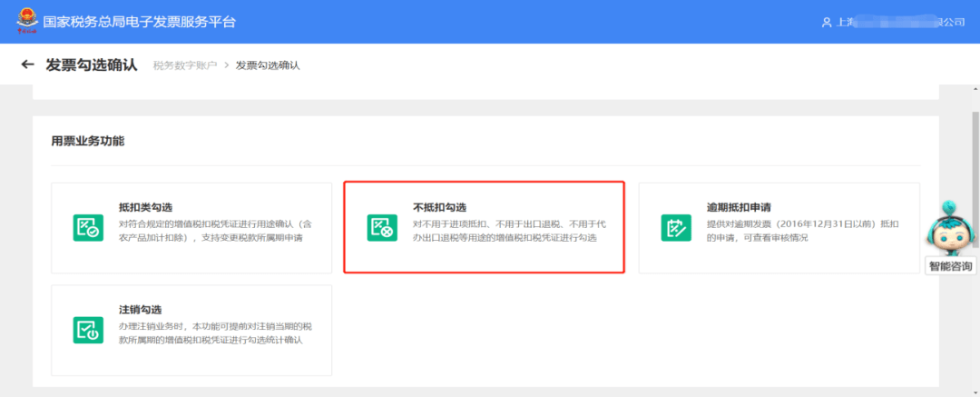Click the user profile icon in header
980x397 pixels.
coord(826,22)
